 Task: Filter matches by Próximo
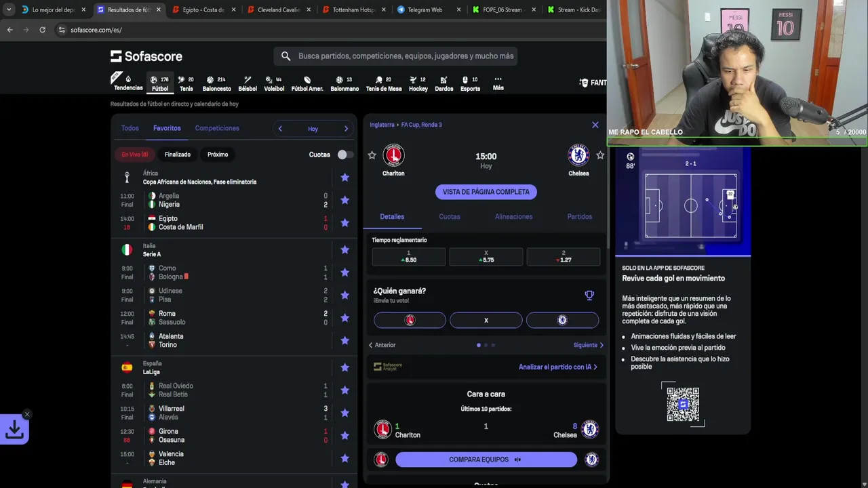[218, 155]
